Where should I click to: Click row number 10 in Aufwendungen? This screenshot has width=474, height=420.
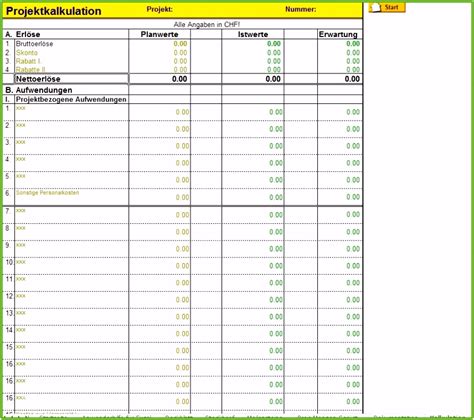(9, 262)
